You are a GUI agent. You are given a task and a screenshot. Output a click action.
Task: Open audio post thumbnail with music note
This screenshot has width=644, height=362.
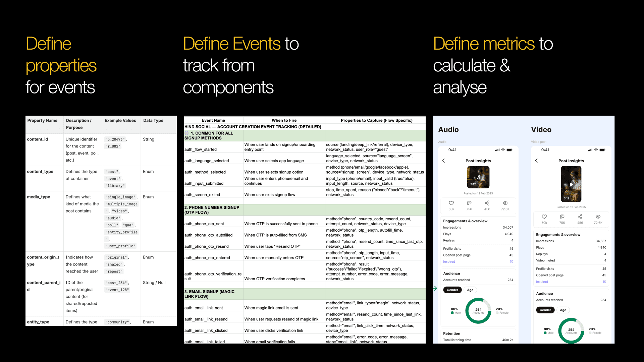[x=478, y=177]
